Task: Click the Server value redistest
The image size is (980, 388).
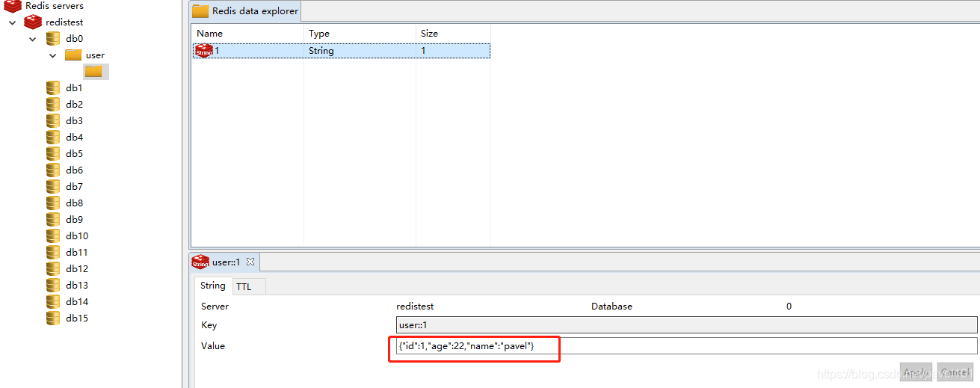Action: pos(415,307)
